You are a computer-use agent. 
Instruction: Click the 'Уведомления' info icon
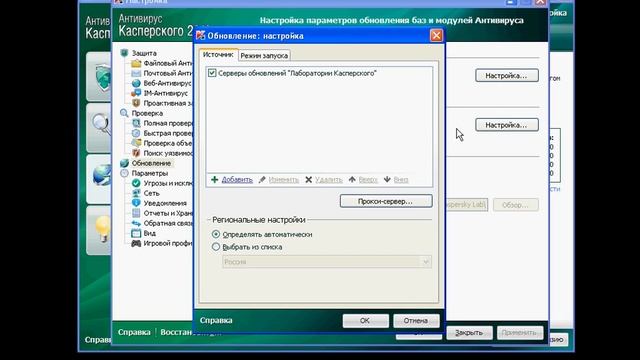coord(136,203)
